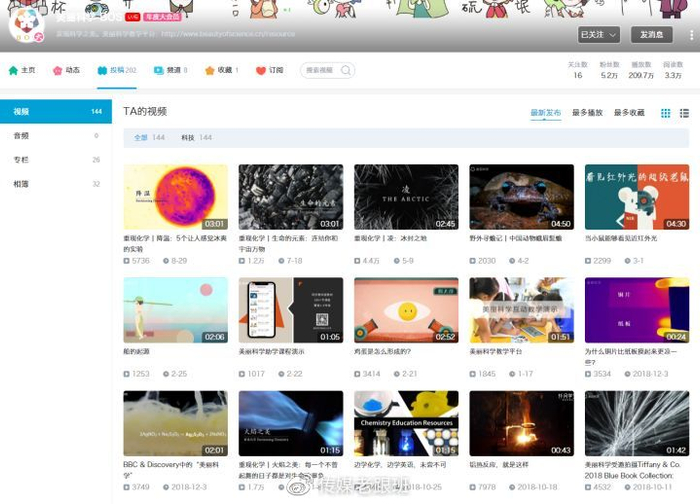Open the frog wildlife video thumbnail
The height and width of the screenshot is (504, 700).
click(521, 197)
